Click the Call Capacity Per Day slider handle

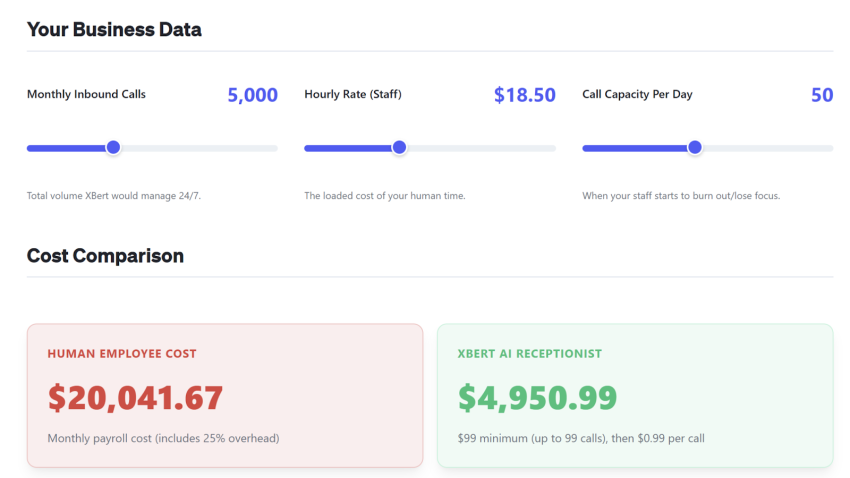click(695, 148)
